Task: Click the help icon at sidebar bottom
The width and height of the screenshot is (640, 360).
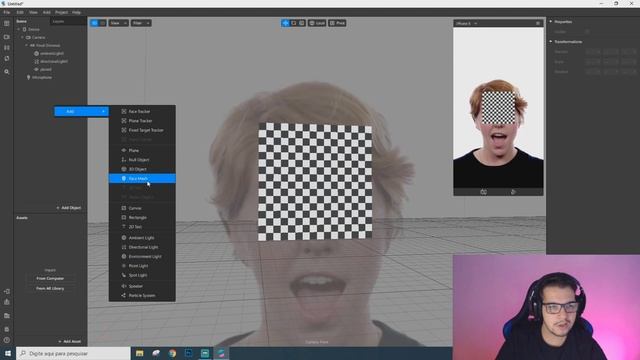Action: [x=7, y=340]
